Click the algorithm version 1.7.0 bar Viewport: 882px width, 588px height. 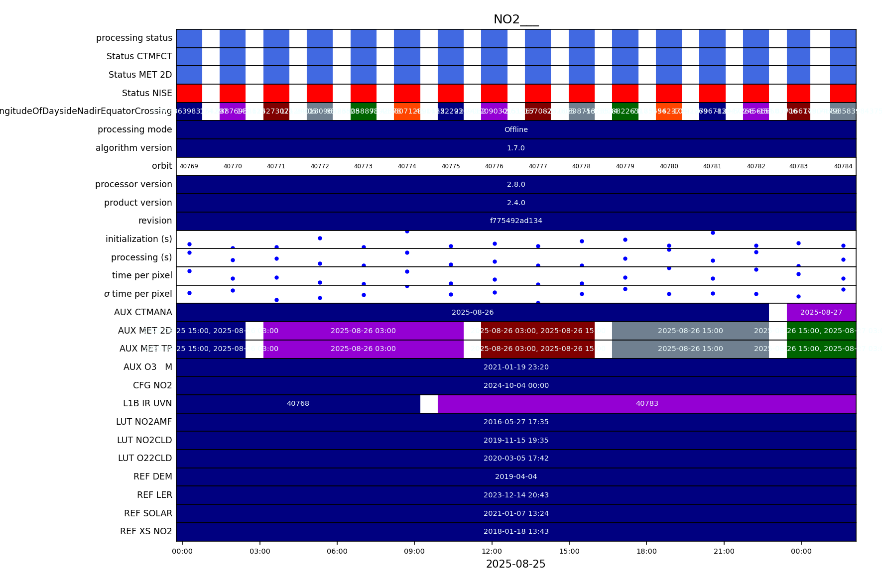click(x=515, y=148)
